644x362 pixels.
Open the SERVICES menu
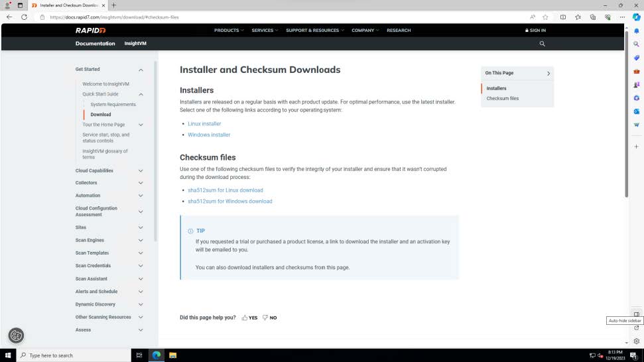click(265, 30)
